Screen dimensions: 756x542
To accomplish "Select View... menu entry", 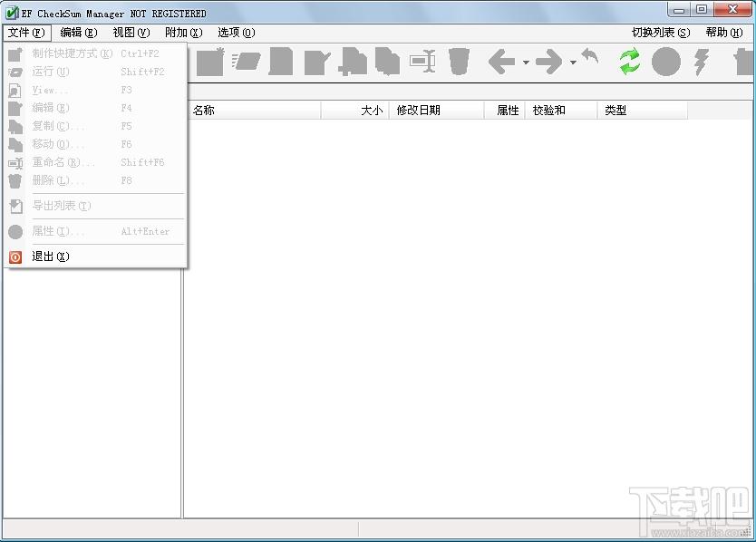I will (95, 90).
